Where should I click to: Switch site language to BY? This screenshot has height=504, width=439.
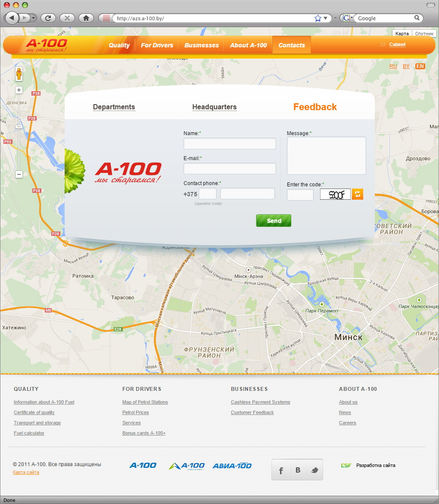(406, 66)
